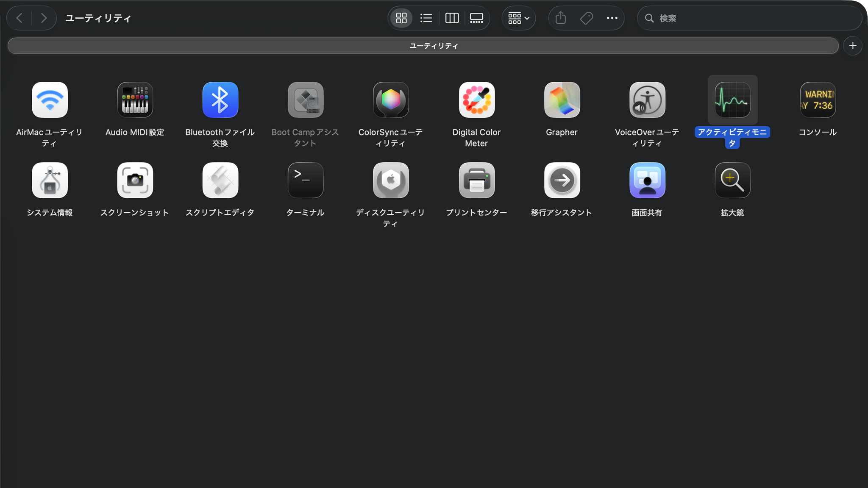Click the 画面共有 icon
The height and width of the screenshot is (488, 868).
click(x=647, y=180)
